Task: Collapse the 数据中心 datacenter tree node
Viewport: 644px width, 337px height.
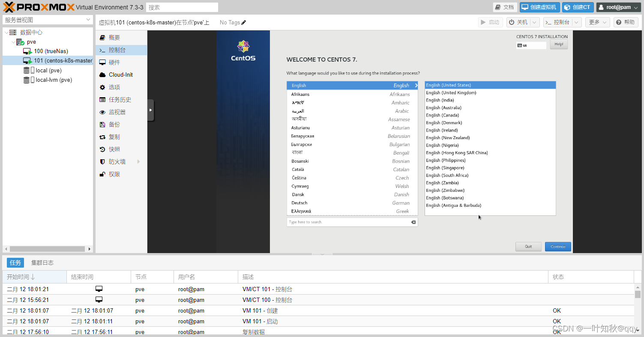Action: pos(6,33)
